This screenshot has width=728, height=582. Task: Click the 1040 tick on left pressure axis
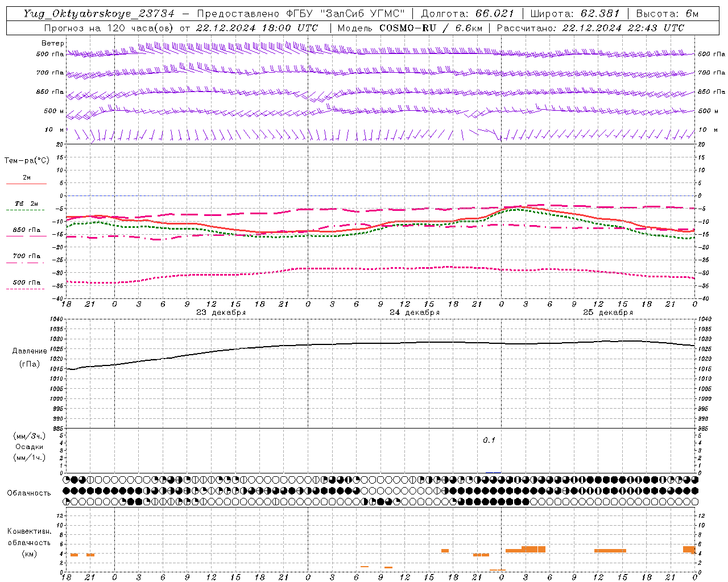point(57,319)
